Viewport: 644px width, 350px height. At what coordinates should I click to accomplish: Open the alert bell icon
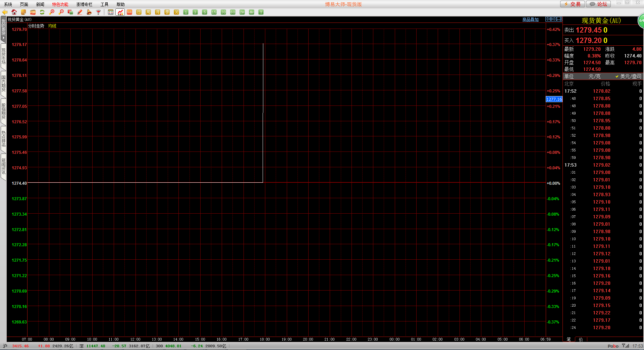point(89,12)
